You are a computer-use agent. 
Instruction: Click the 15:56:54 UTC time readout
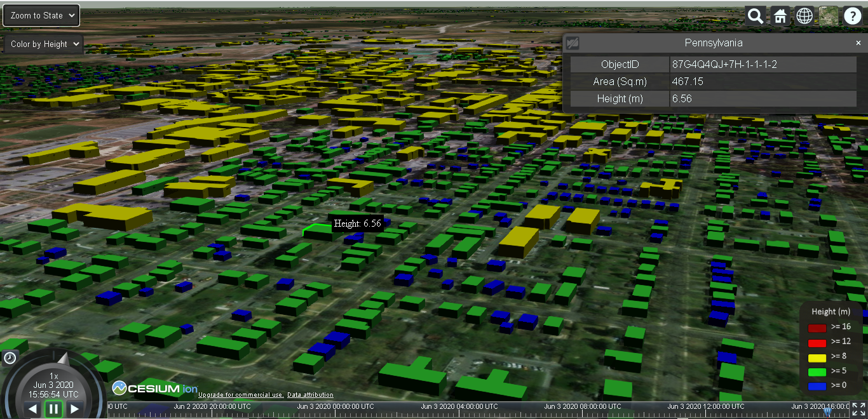coord(54,394)
